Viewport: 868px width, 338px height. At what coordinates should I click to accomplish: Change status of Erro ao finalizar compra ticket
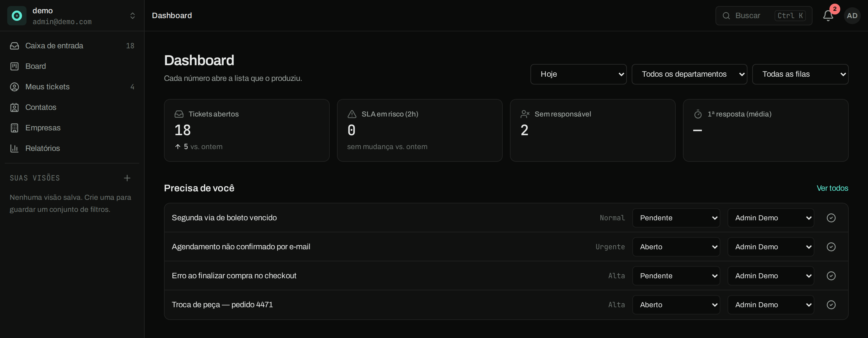(676, 276)
